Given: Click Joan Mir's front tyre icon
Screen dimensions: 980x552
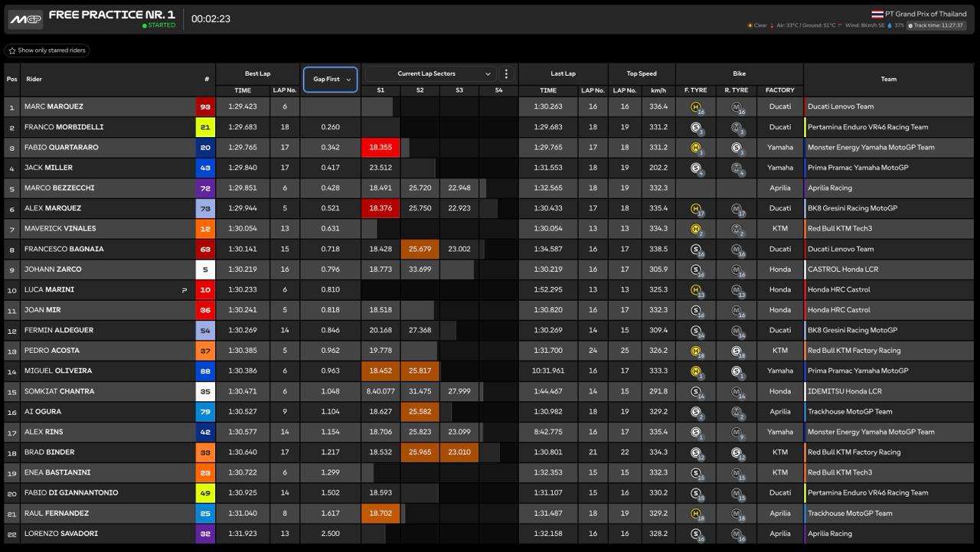Looking at the screenshot, I should (696, 310).
